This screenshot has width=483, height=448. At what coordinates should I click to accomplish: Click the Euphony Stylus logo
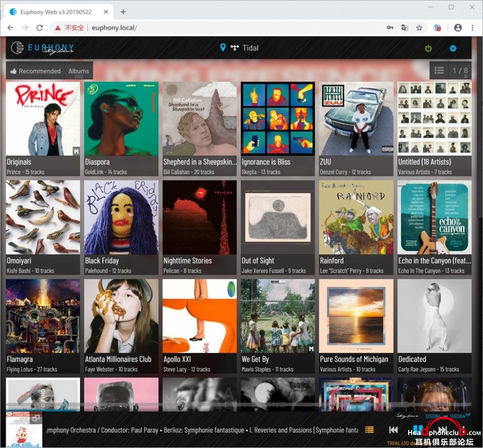click(x=43, y=48)
